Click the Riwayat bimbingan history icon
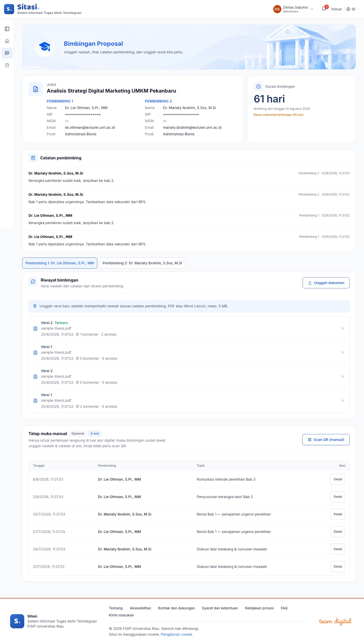The height and width of the screenshot is (644, 364). tap(33, 282)
